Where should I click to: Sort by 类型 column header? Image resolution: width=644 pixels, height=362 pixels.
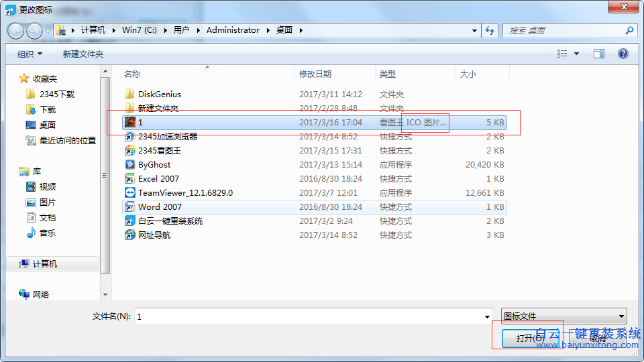(387, 74)
